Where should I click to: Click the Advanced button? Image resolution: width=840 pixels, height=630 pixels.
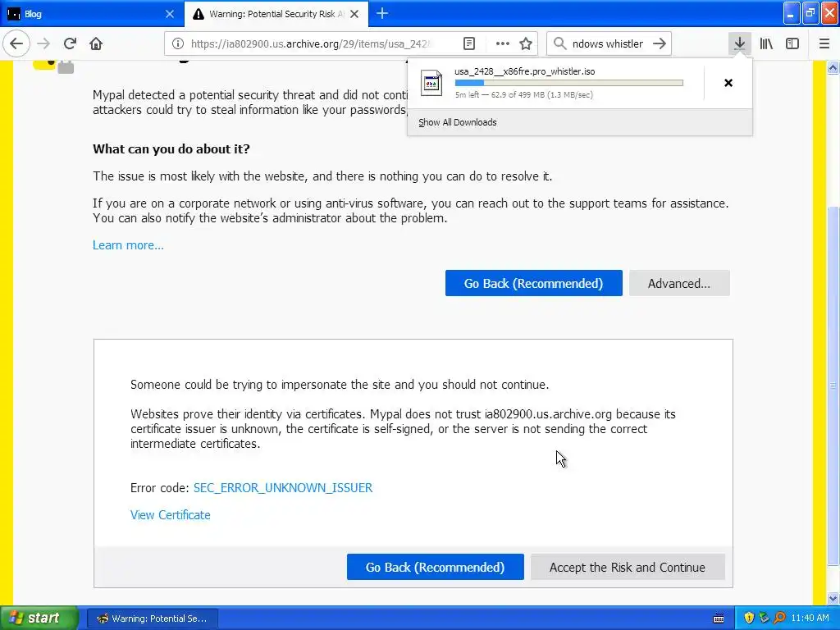pos(679,283)
